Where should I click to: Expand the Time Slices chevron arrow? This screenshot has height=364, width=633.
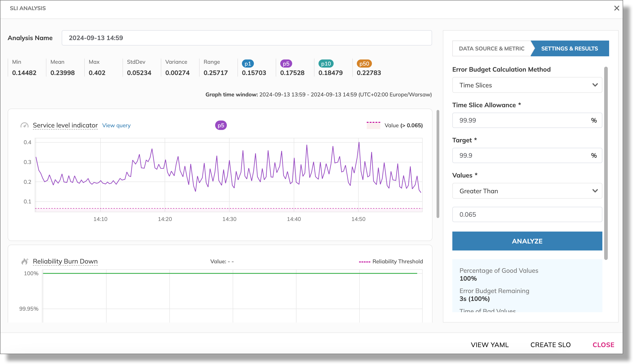[x=595, y=85]
